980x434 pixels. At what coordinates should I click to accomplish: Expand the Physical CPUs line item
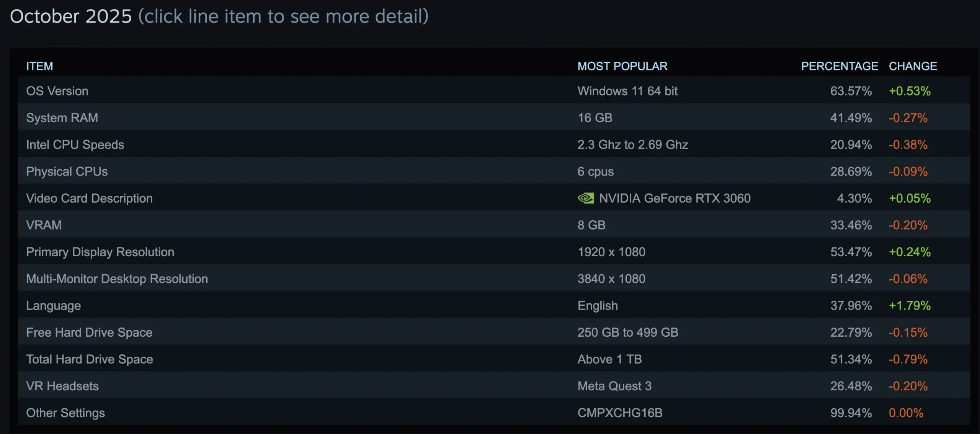(x=67, y=171)
